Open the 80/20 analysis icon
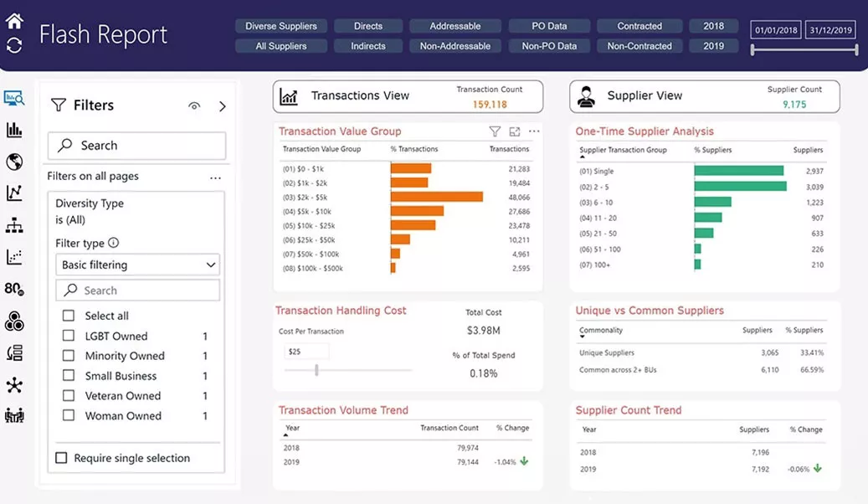 click(14, 290)
